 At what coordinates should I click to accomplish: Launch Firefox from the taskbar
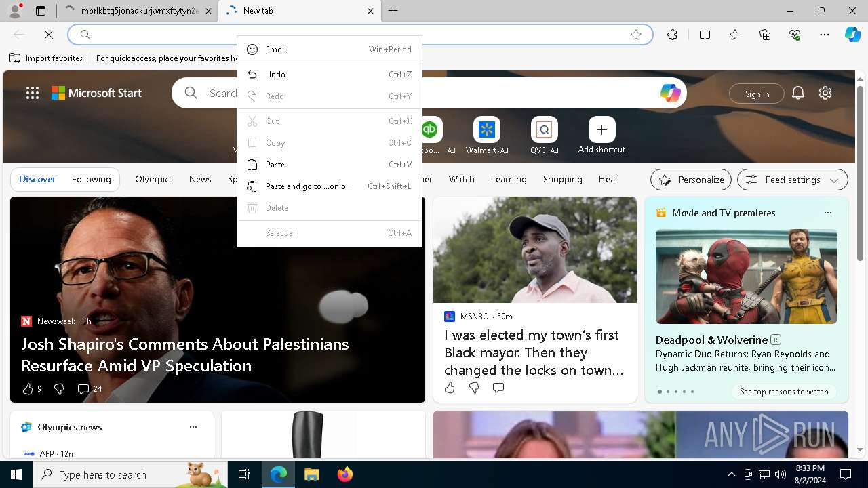click(344, 474)
